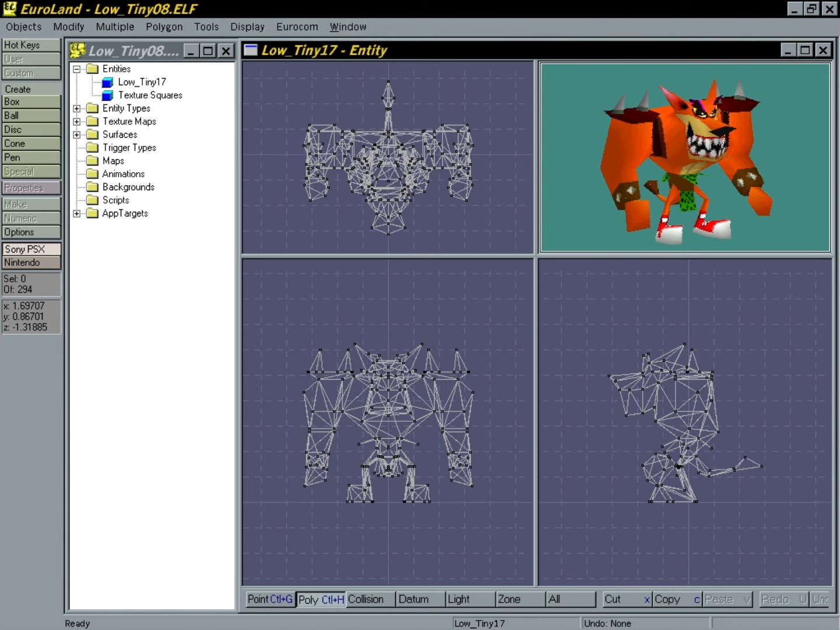Screen dimensions: 840x630
Task: Expand the Texture Maps tree node
Action: [x=76, y=121]
